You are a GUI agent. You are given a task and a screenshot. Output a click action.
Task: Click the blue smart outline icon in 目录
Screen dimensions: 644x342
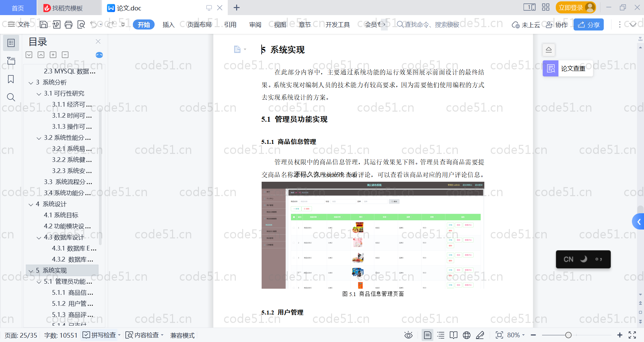tap(99, 55)
